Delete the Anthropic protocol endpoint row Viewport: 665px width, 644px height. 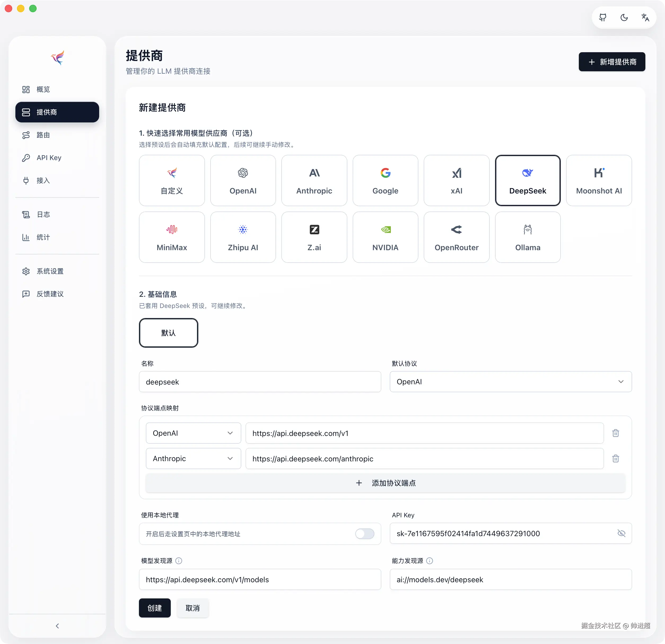coord(615,458)
